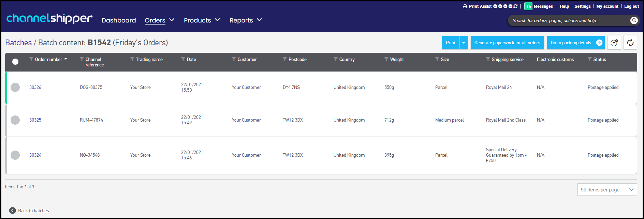The height and width of the screenshot is (219, 644).
Task: Open the Reports menu
Action: click(x=246, y=20)
